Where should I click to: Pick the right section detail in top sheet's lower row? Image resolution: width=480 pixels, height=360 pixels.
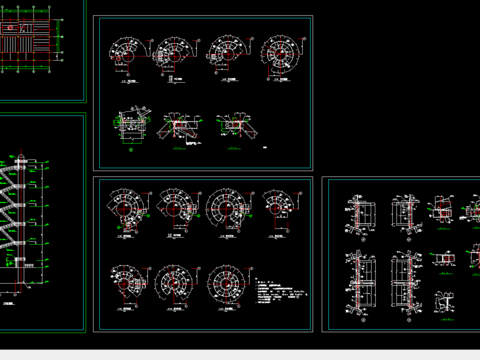236,127
